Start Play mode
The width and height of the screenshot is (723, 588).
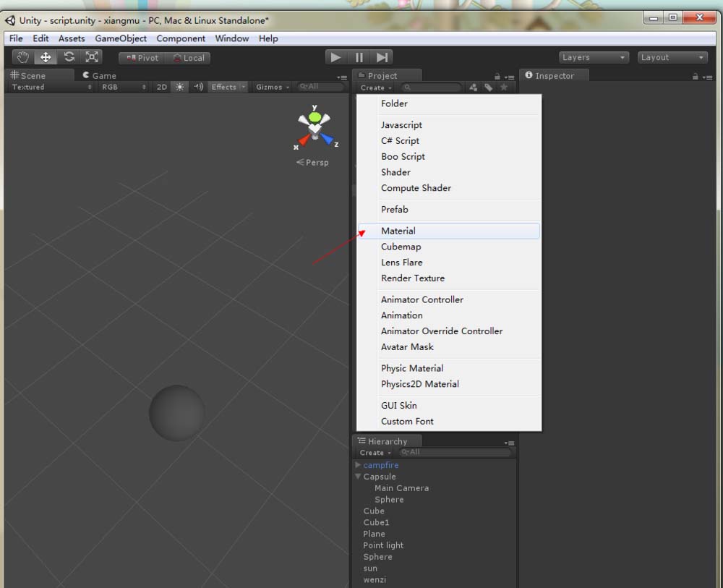click(x=335, y=57)
